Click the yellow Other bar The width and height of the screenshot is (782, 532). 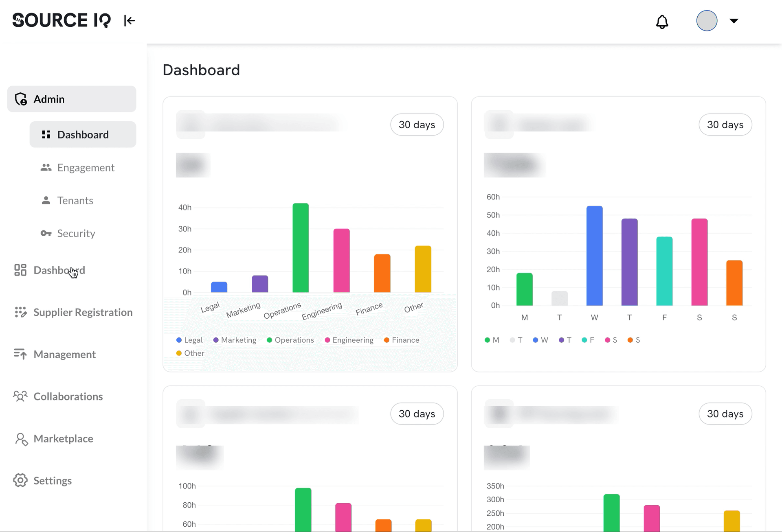(x=423, y=269)
